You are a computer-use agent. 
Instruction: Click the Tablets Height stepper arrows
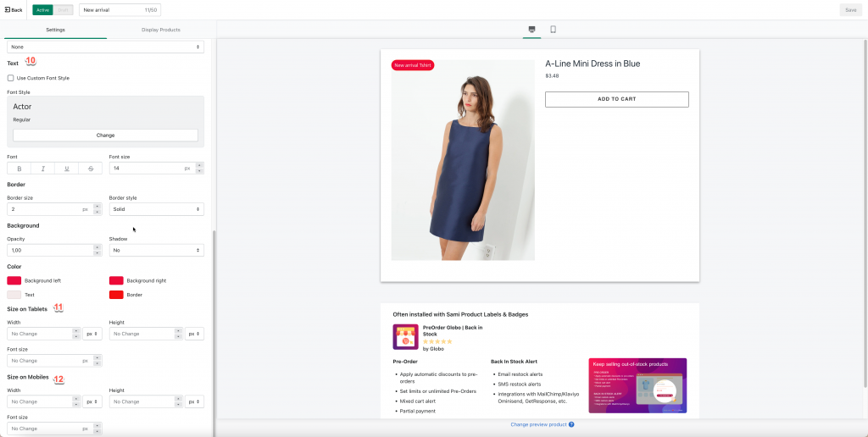click(x=178, y=334)
